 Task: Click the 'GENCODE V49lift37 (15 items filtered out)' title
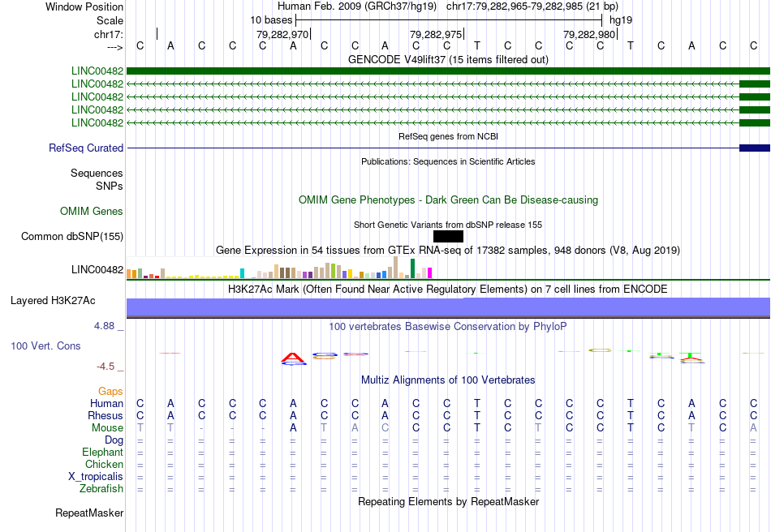(448, 59)
